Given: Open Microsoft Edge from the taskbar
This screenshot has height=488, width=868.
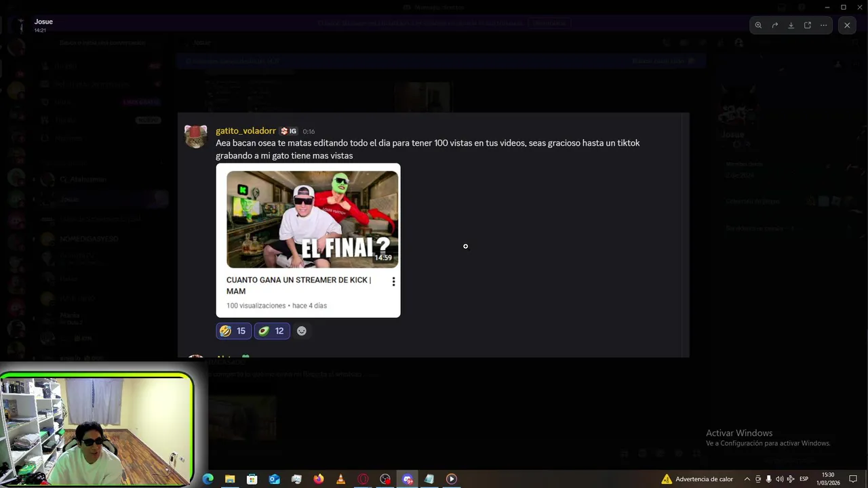Looking at the screenshot, I should click(208, 479).
